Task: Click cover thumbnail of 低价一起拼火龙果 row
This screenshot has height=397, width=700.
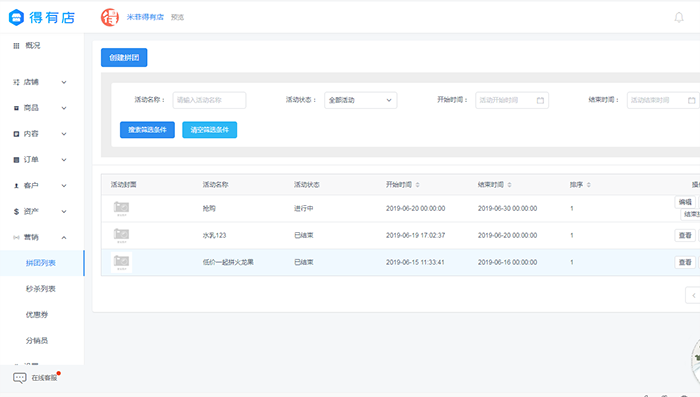Action: (x=121, y=262)
